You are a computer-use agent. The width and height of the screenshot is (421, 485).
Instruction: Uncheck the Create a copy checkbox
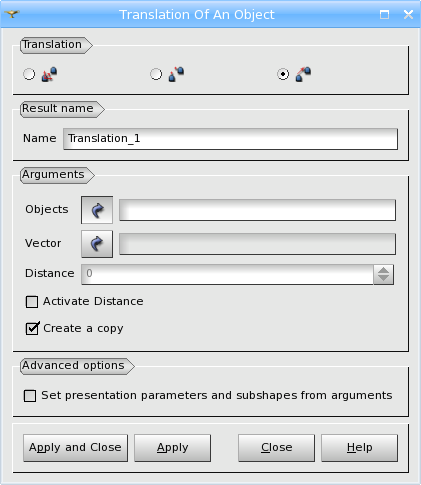[x=32, y=329]
